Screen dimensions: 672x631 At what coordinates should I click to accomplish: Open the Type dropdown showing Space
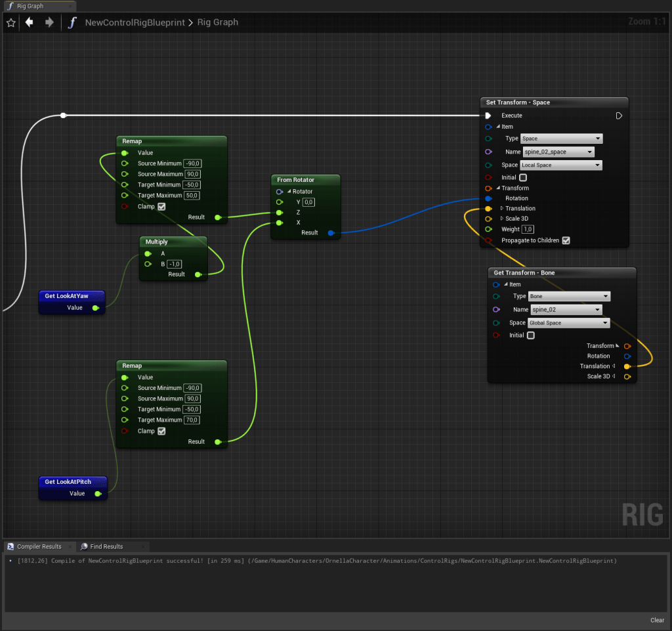point(561,139)
